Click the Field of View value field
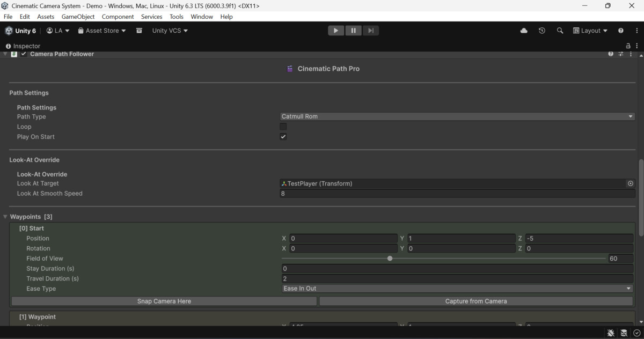The height and width of the screenshot is (339, 644). tap(621, 259)
